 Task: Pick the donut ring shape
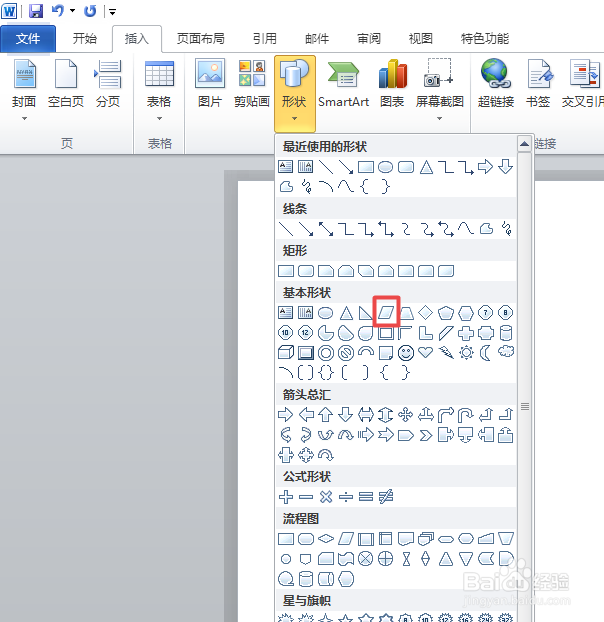pos(326,353)
